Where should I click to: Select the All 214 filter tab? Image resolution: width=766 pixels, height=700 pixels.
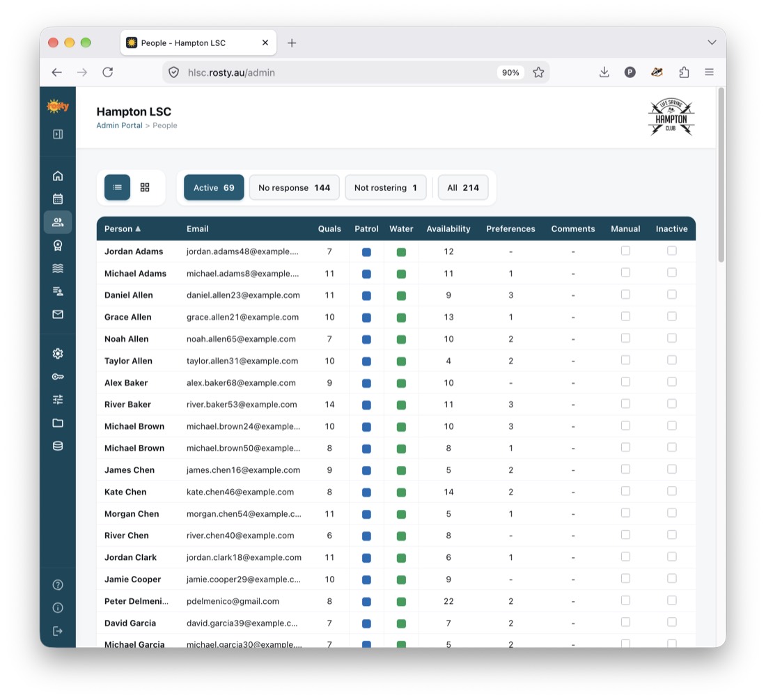point(462,187)
